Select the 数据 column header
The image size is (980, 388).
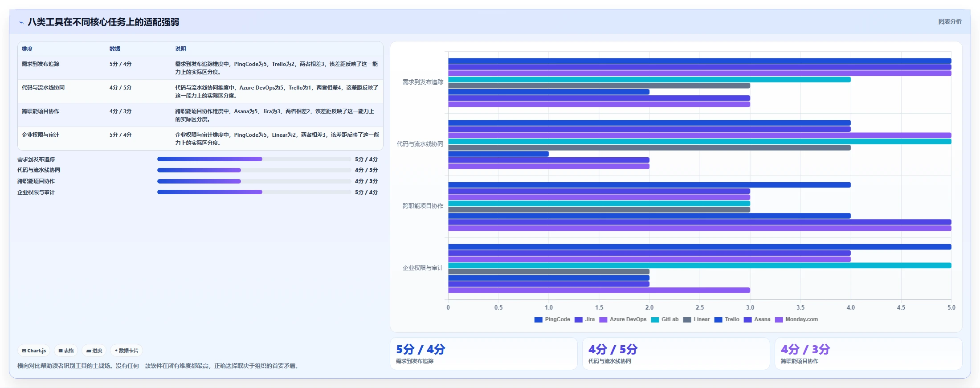pos(115,49)
